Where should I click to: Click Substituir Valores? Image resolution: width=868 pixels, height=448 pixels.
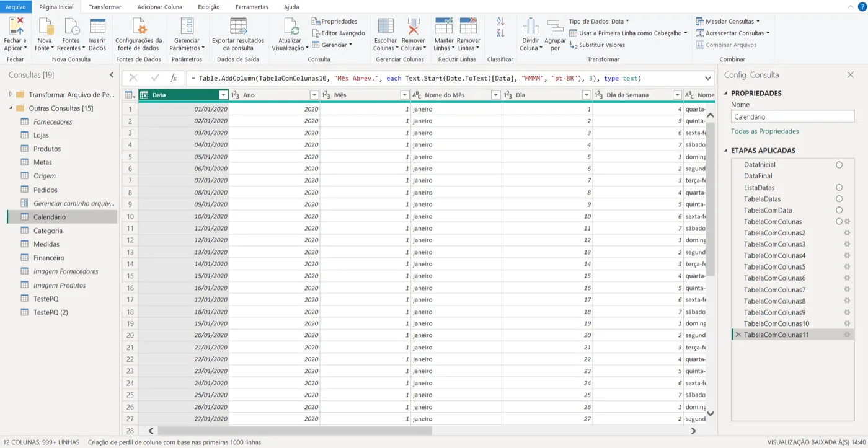(597, 45)
